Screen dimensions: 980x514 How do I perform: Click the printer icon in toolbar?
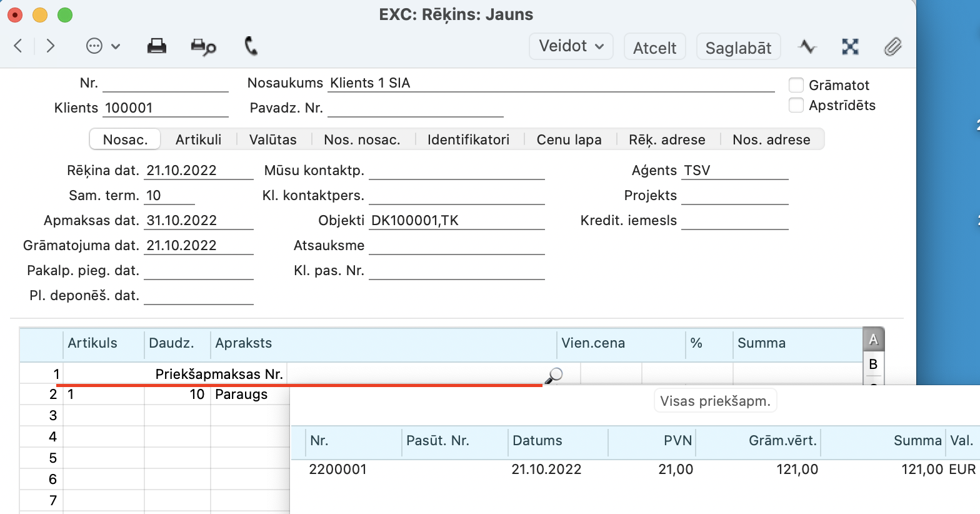pos(156,46)
